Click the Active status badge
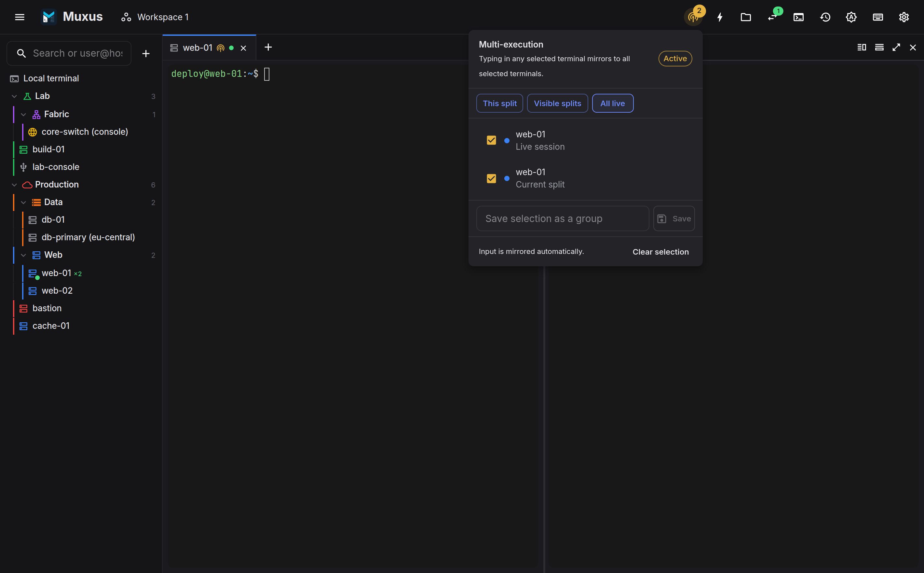The image size is (924, 573). click(675, 59)
